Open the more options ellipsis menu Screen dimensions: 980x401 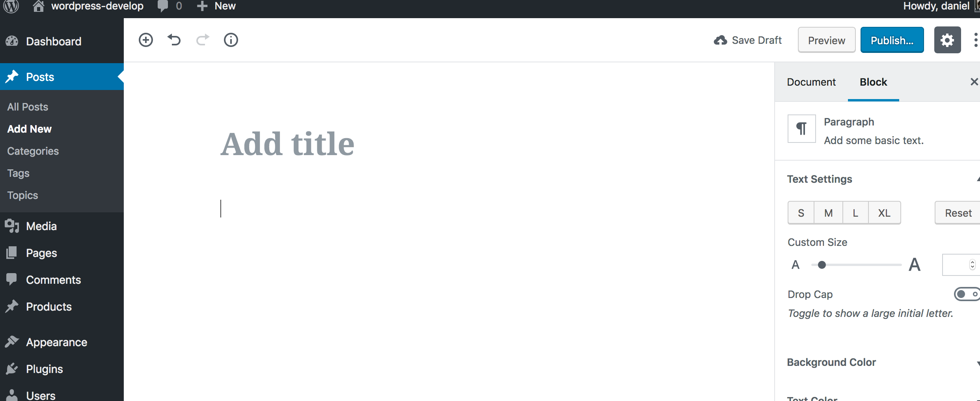[x=976, y=40]
